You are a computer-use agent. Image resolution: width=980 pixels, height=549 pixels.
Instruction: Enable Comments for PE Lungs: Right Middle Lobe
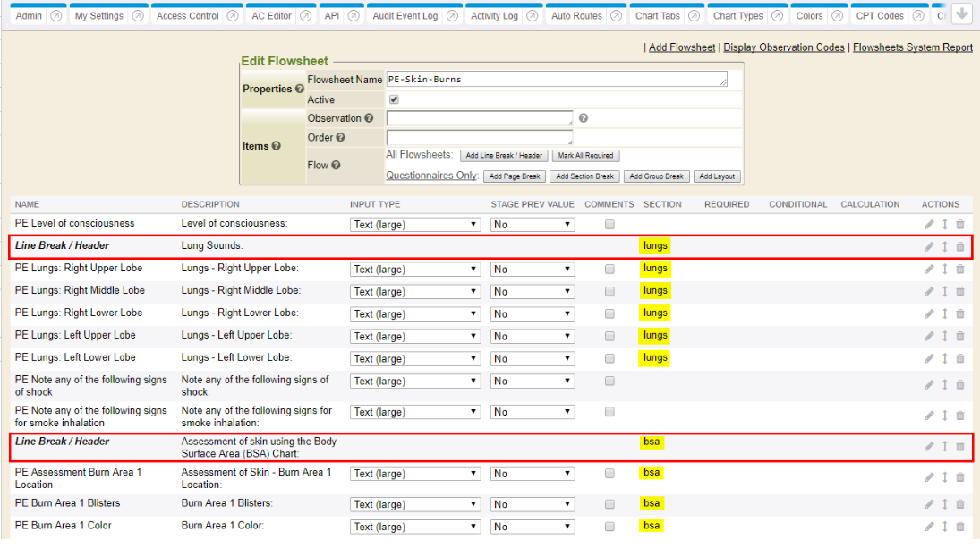pos(609,291)
